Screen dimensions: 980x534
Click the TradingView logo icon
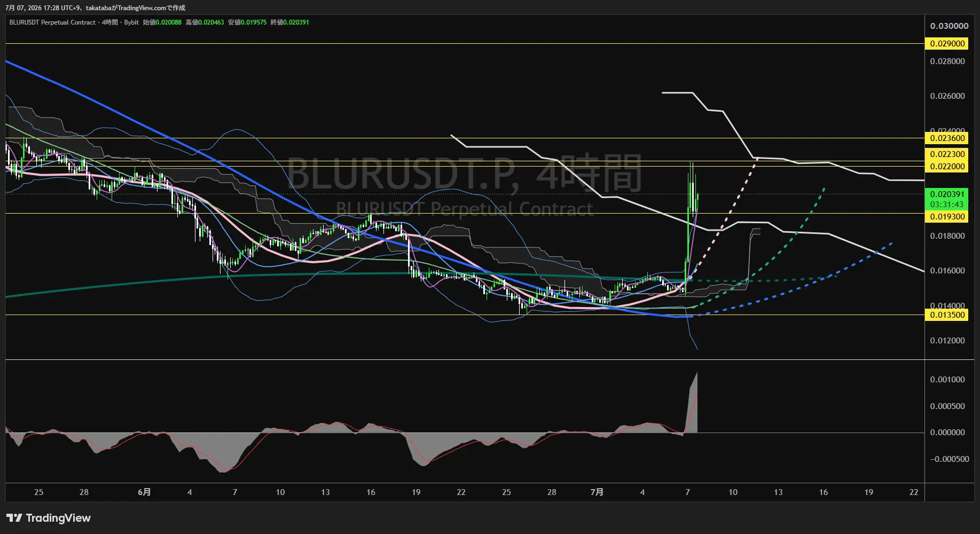click(x=14, y=518)
